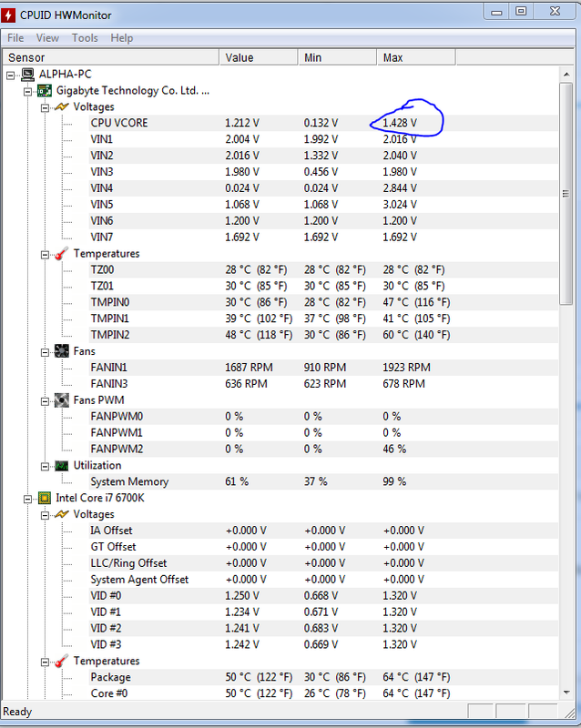Screen dimensions: 581x728
Task: Click the Gigabyte Temperatures thermometer icon
Action: (61, 254)
